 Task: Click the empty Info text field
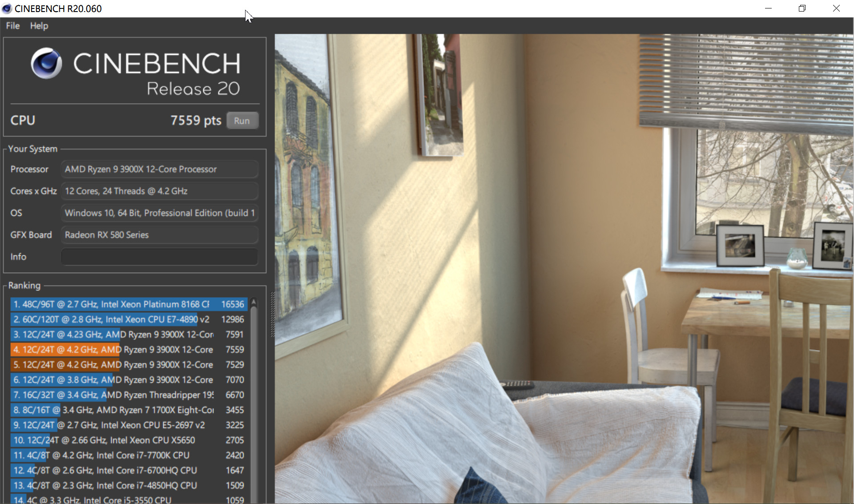(159, 257)
